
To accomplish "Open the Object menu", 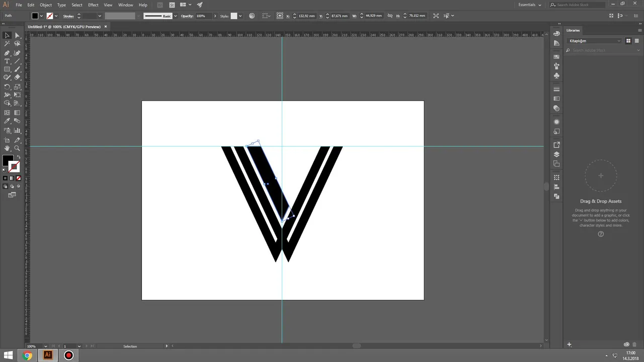I will (x=46, y=5).
